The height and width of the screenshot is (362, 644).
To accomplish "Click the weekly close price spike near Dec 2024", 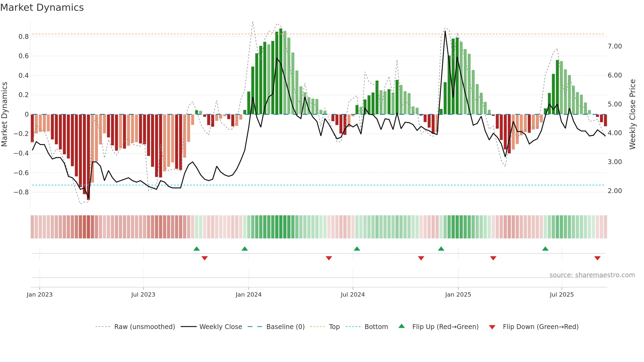I will click(445, 31).
